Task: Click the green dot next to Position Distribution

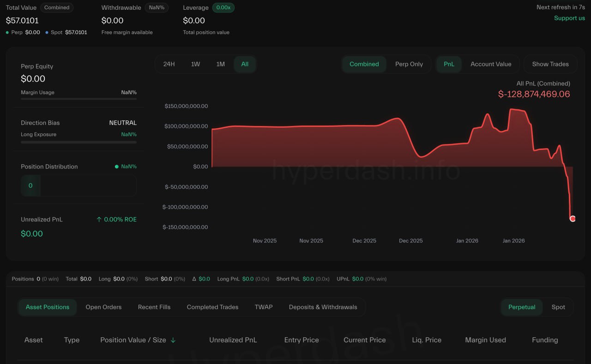Action: pos(117,167)
